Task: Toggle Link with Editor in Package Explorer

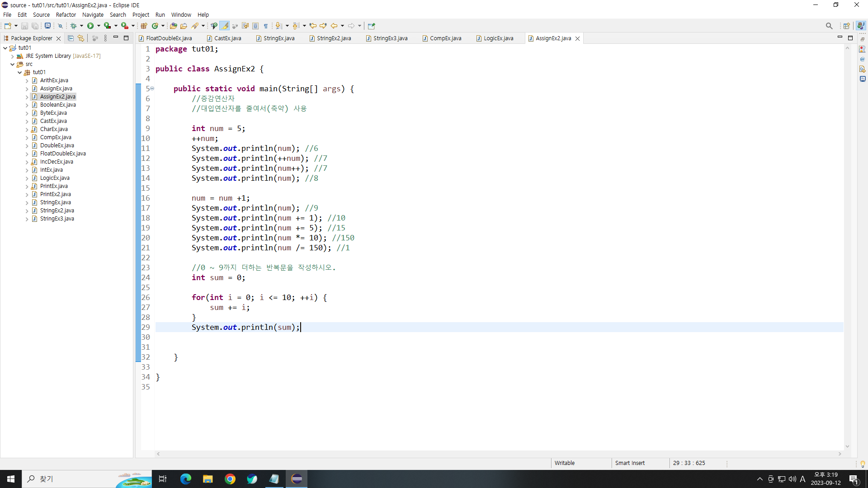Action: pyautogui.click(x=81, y=38)
